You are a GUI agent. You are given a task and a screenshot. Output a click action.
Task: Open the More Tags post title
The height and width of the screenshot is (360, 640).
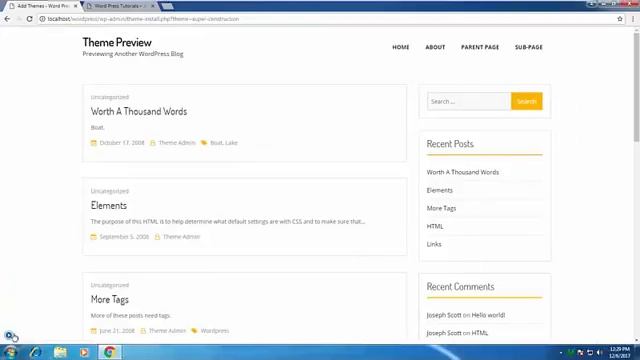pyautogui.click(x=109, y=300)
